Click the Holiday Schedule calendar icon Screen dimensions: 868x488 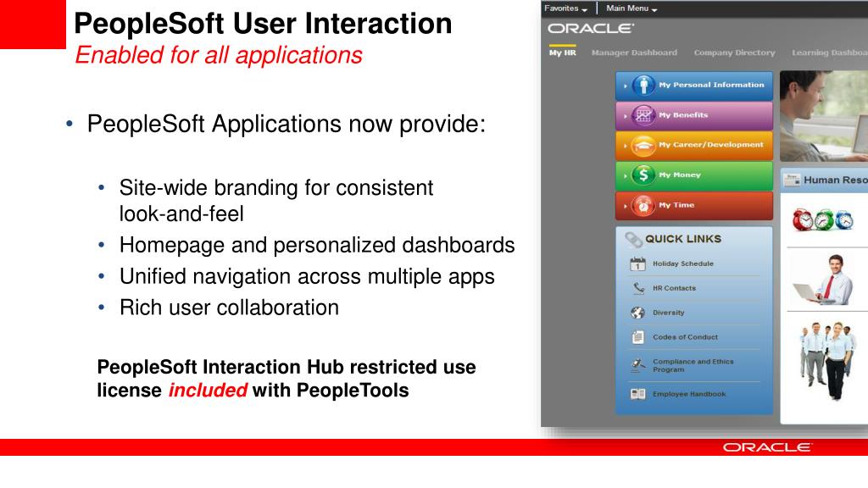[637, 264]
